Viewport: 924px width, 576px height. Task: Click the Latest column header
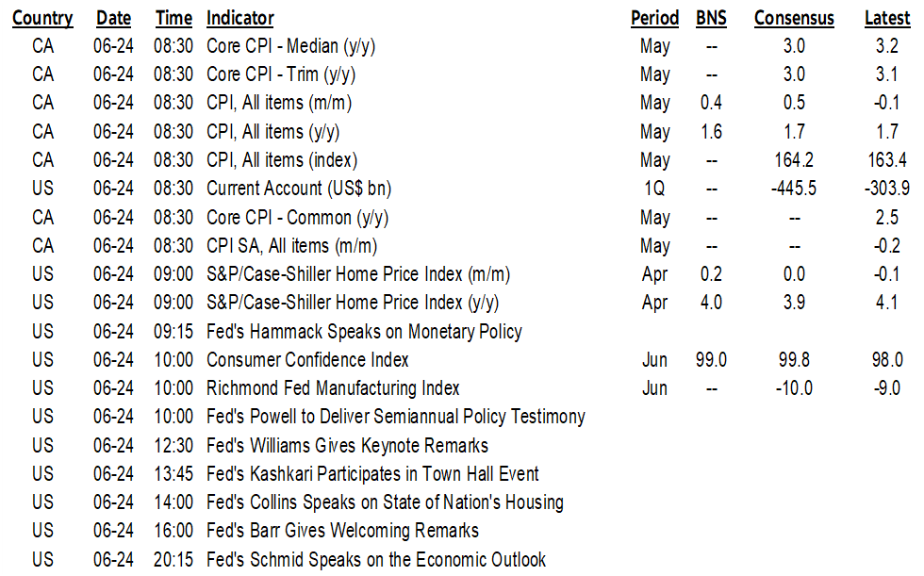pos(886,18)
